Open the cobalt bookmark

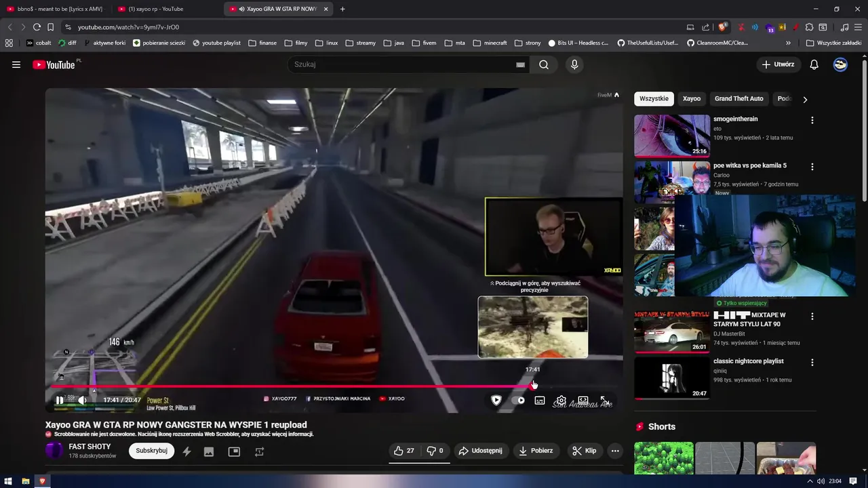39,43
